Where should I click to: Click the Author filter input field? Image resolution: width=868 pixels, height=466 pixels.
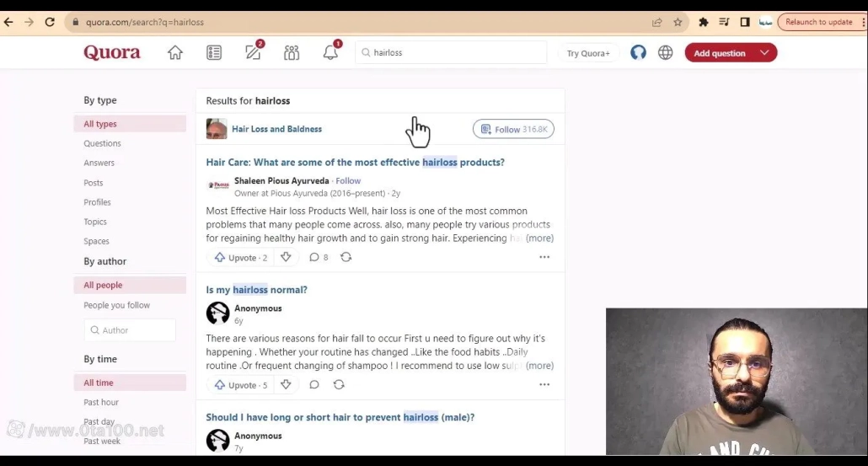(x=130, y=330)
